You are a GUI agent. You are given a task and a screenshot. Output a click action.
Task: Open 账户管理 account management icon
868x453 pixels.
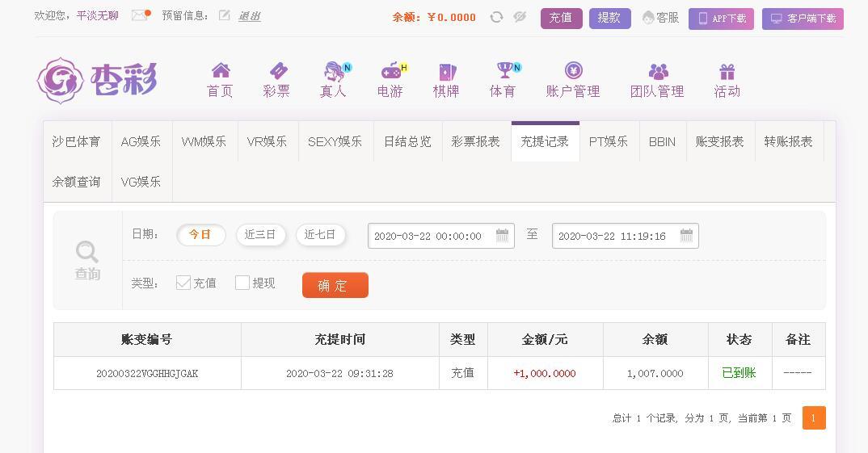point(574,70)
